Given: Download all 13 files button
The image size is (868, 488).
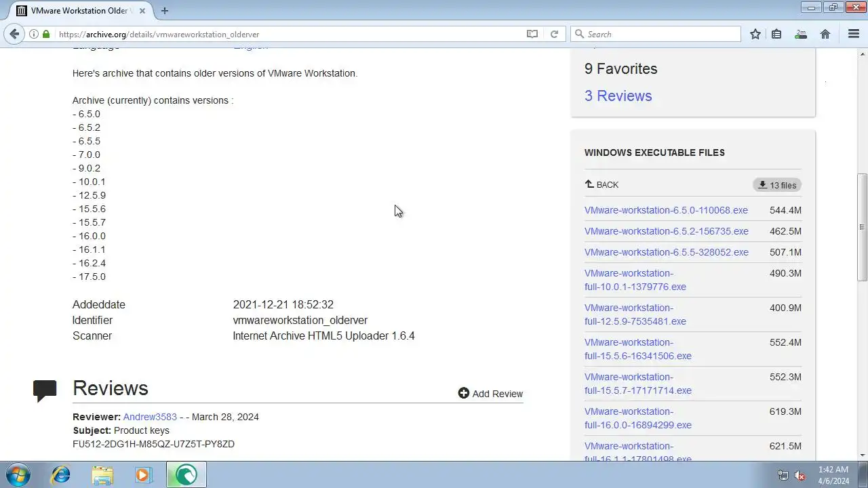Looking at the screenshot, I should tap(777, 185).
